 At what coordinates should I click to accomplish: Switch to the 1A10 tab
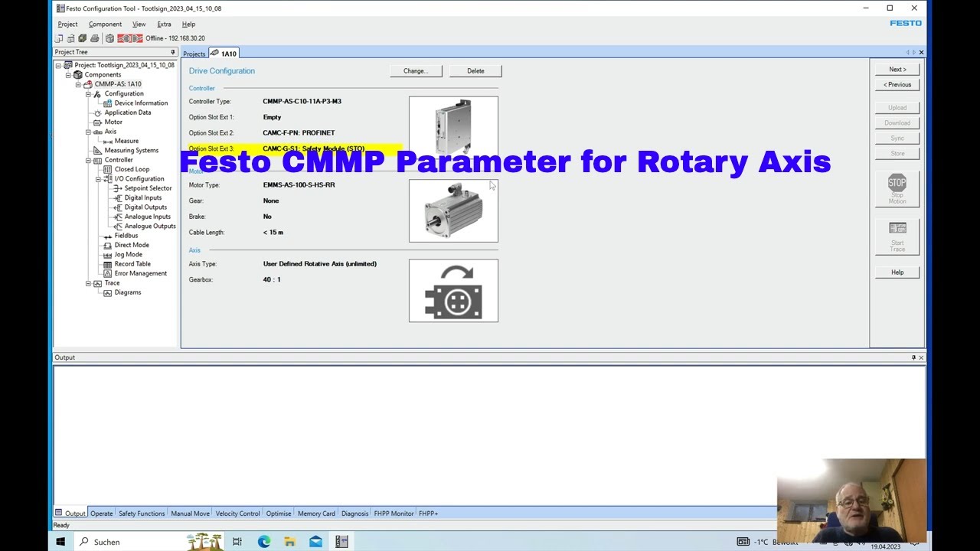224,54
